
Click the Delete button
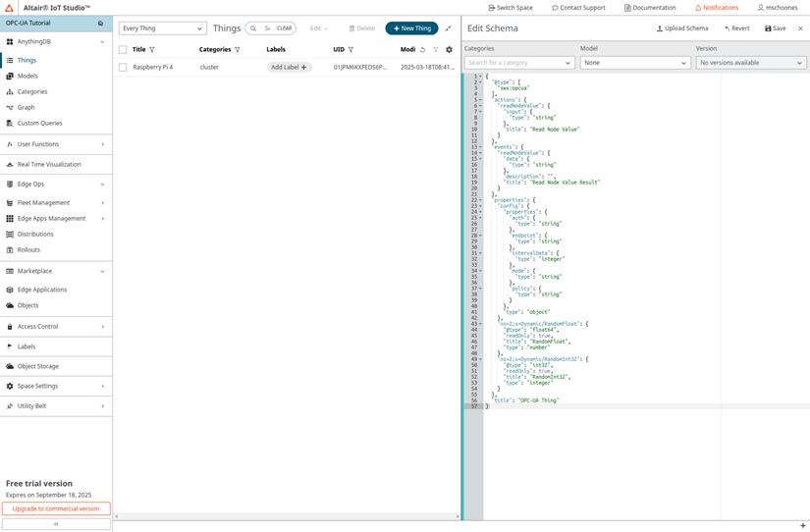coord(361,28)
